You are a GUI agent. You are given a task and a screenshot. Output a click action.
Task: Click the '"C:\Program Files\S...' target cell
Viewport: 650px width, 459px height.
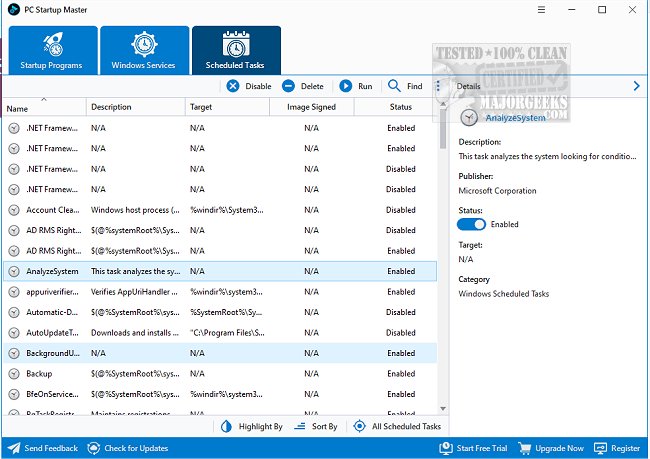(227, 333)
